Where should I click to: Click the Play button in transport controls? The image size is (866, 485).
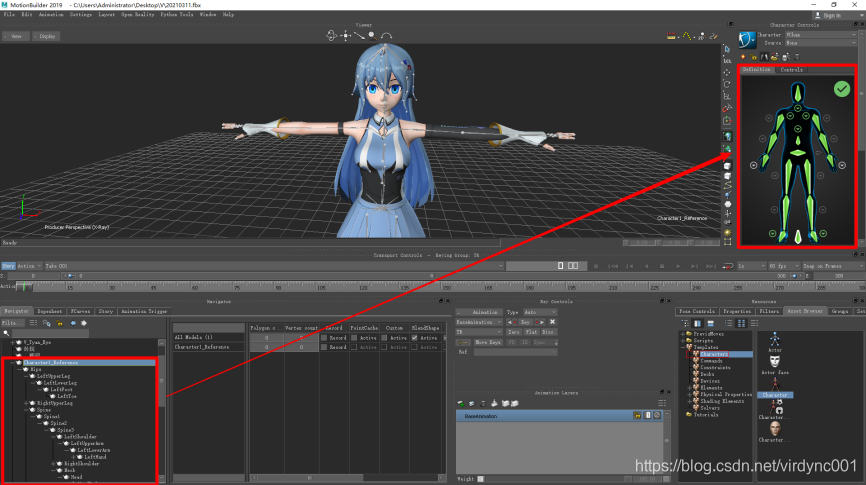[x=678, y=266]
